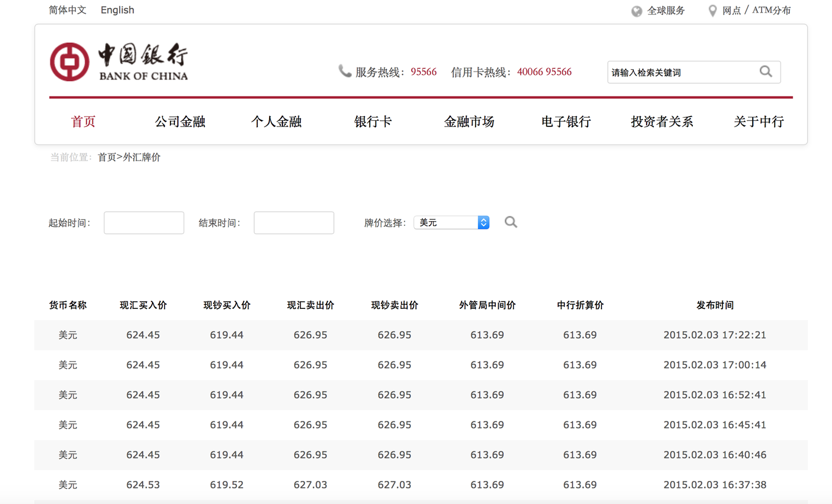Select the 关于中行 navigation item

point(759,122)
